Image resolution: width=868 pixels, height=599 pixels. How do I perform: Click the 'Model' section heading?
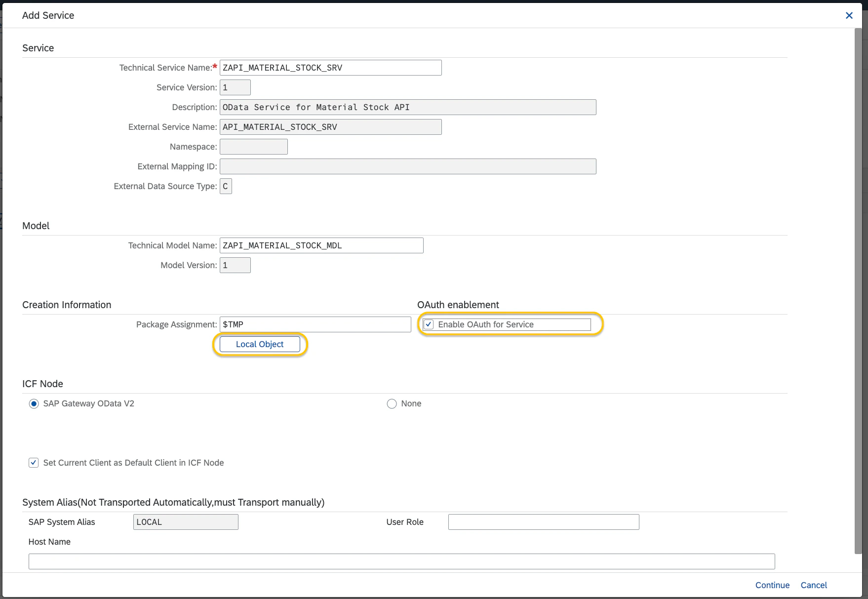[x=36, y=226]
